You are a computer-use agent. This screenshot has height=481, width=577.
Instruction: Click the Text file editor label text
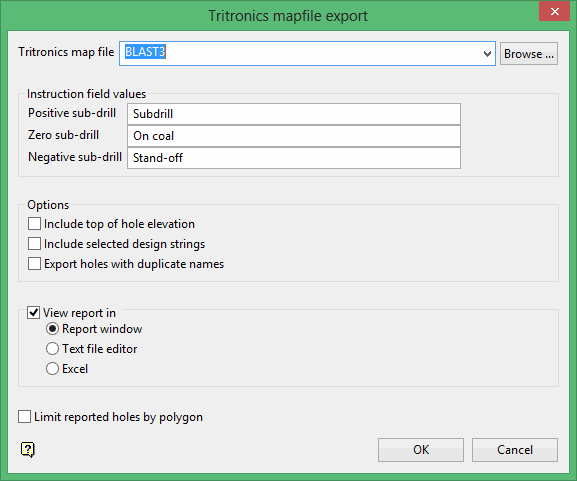pyautogui.click(x=99, y=349)
